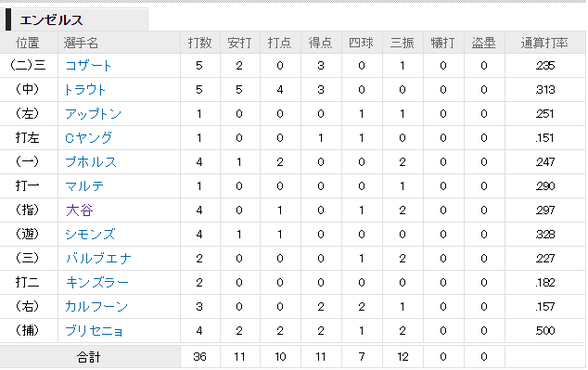Click the 打数 column header

click(200, 43)
